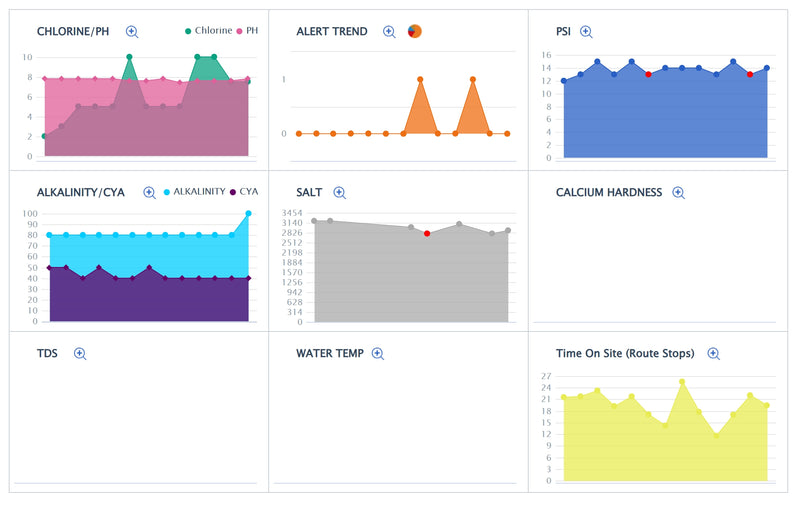The image size is (800, 505).
Task: Toggle the CYA legend series
Action: (244, 192)
